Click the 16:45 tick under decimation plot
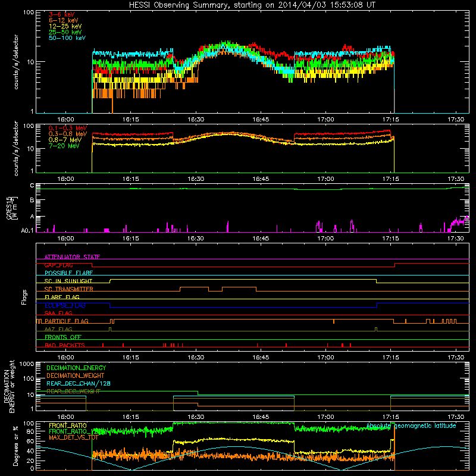The width and height of the screenshot is (476, 476). point(261,417)
